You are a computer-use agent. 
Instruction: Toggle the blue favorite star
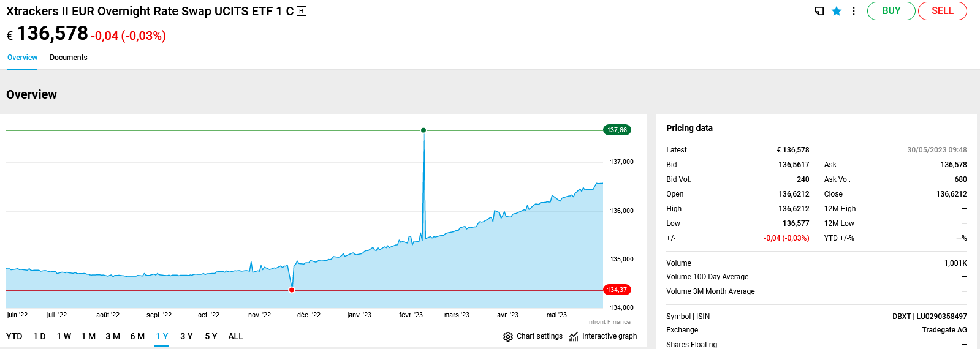coord(836,11)
